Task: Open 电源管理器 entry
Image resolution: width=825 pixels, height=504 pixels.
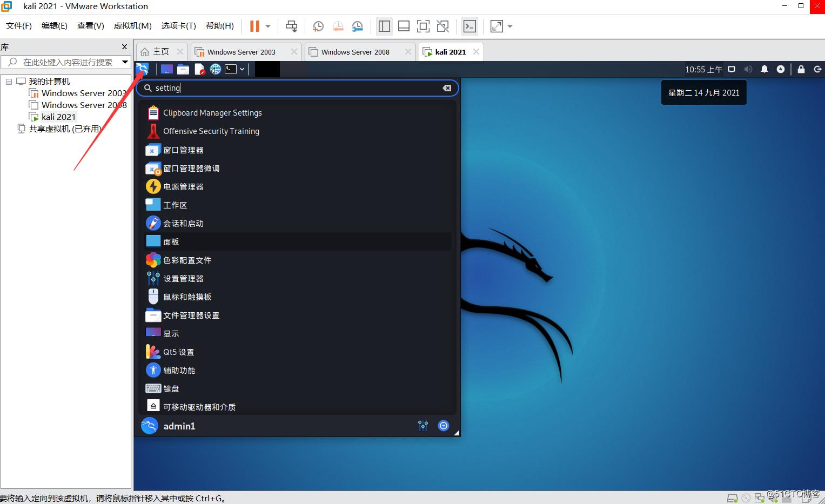Action: (x=298, y=186)
